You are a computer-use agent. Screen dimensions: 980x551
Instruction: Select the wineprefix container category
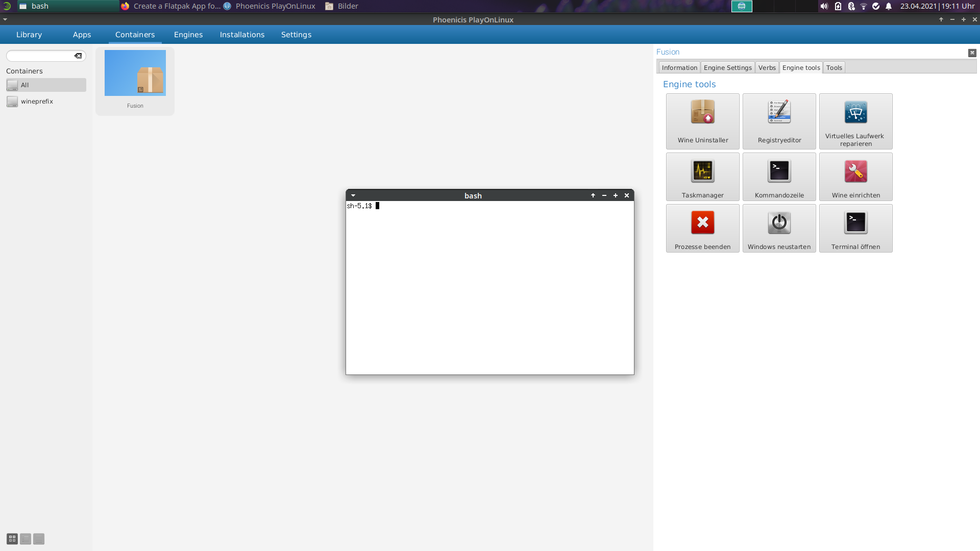(37, 101)
